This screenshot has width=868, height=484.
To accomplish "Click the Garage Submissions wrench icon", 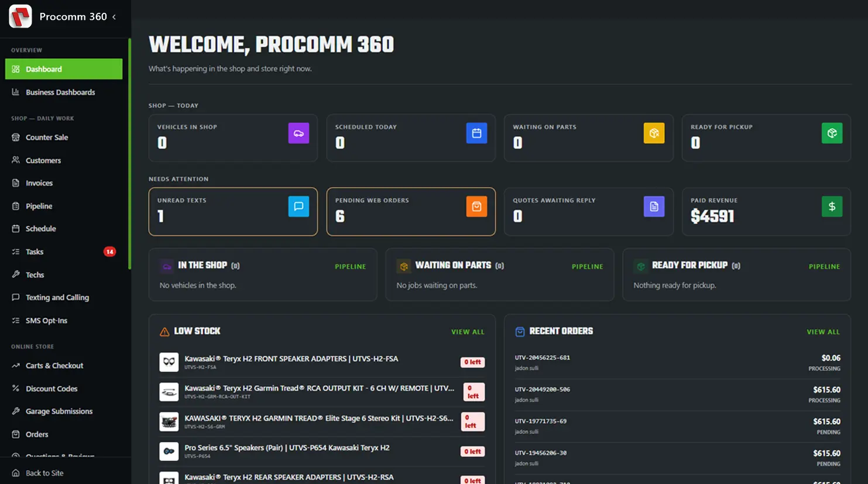I will click(16, 411).
